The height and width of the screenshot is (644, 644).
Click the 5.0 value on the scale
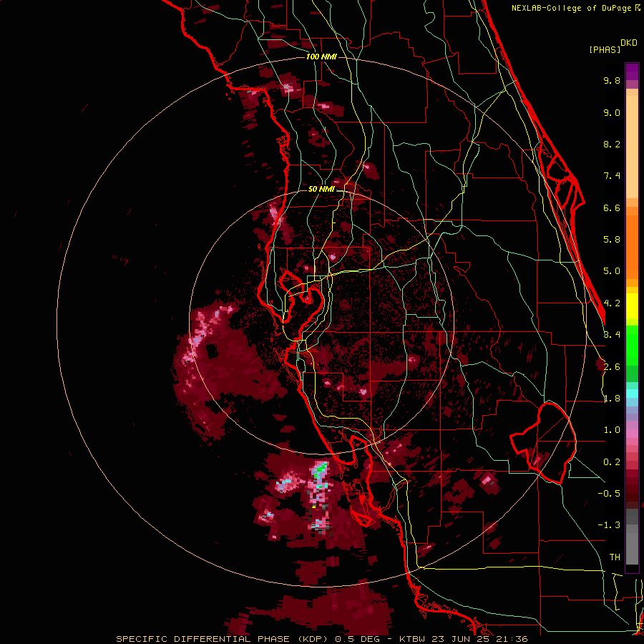pos(612,271)
